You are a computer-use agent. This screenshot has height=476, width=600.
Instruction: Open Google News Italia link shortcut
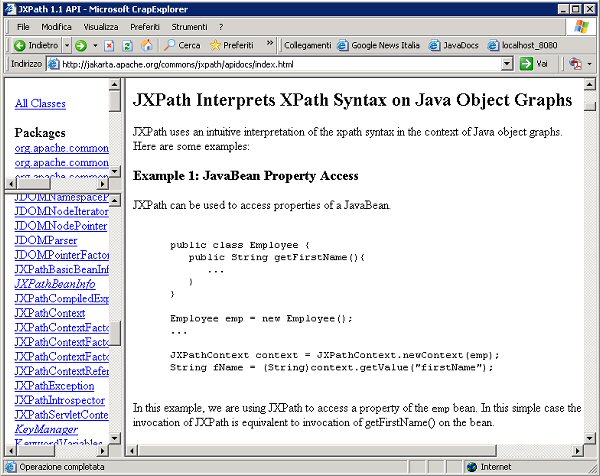pos(378,45)
